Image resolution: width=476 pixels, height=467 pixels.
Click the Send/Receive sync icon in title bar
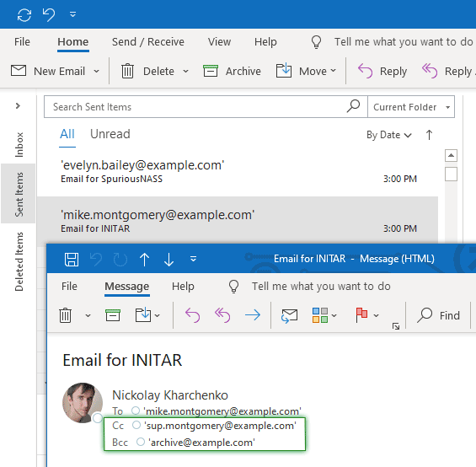[24, 14]
